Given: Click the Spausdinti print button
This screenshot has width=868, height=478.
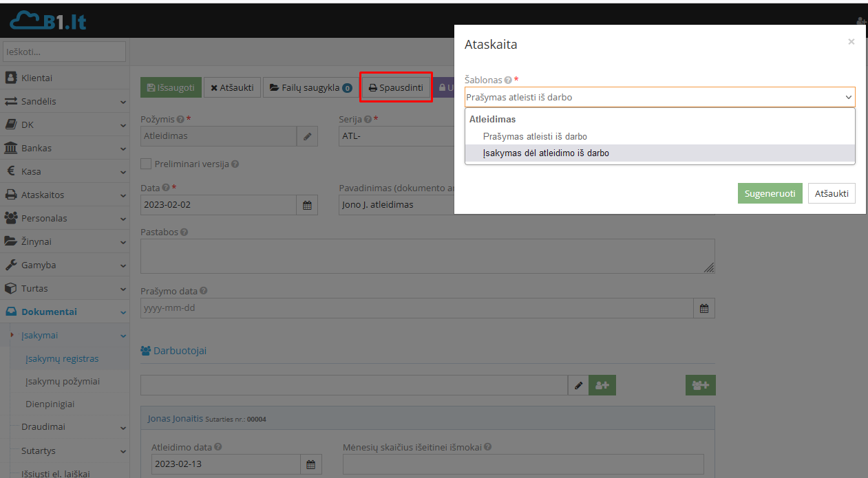Looking at the screenshot, I should pos(396,88).
